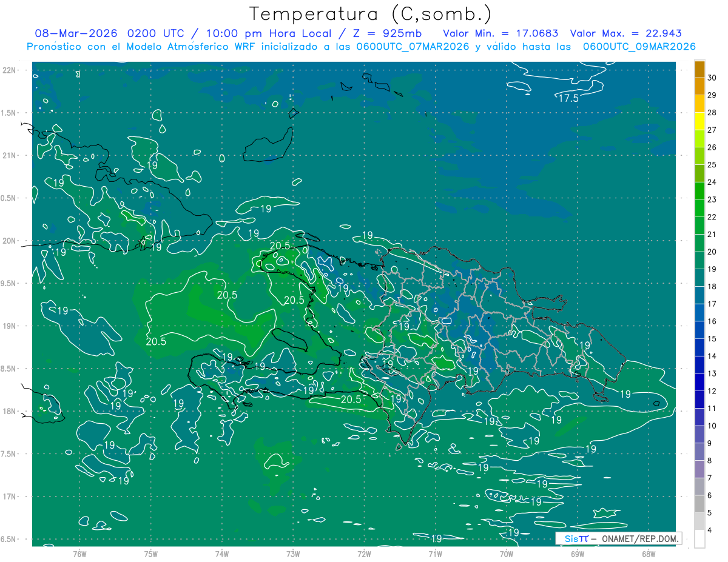Click the "68W" longitude axis label
The width and height of the screenshot is (728, 562).
pos(649,554)
